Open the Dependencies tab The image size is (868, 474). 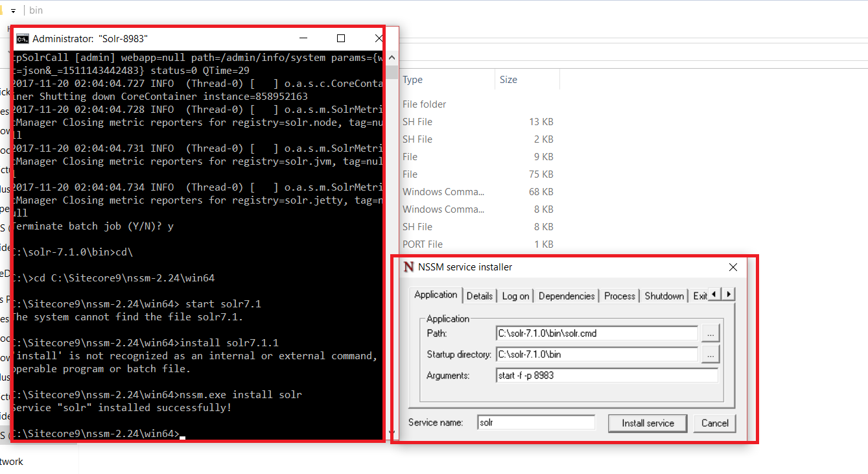pos(566,295)
